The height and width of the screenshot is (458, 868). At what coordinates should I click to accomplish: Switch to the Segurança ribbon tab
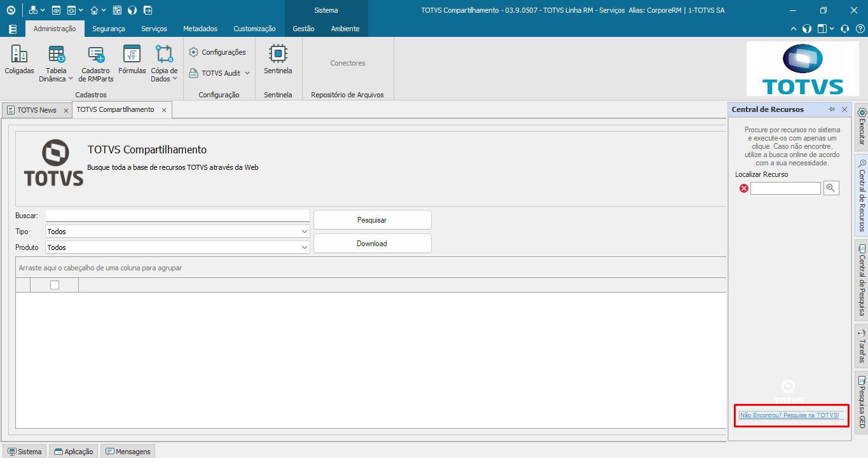(108, 29)
